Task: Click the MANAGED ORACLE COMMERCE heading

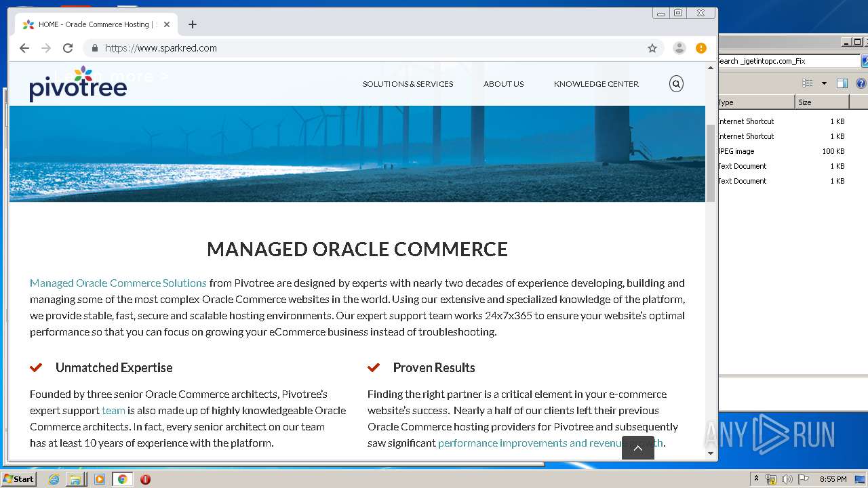Action: (x=357, y=249)
